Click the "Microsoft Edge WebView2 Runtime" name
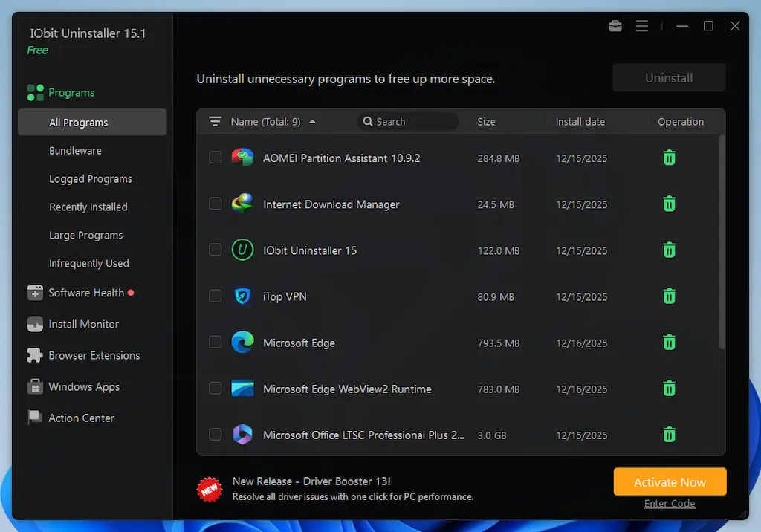Screen dimensions: 761x532 pos(347,389)
